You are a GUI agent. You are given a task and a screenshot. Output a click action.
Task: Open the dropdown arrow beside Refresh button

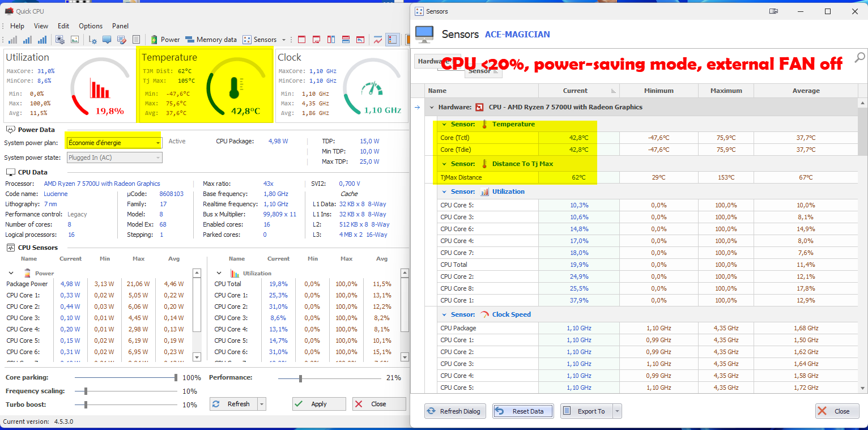[261, 404]
